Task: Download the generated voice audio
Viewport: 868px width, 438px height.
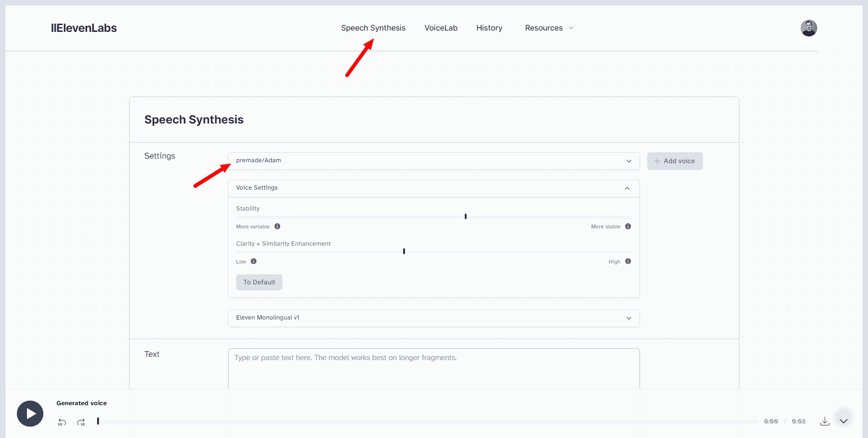Action: [825, 421]
